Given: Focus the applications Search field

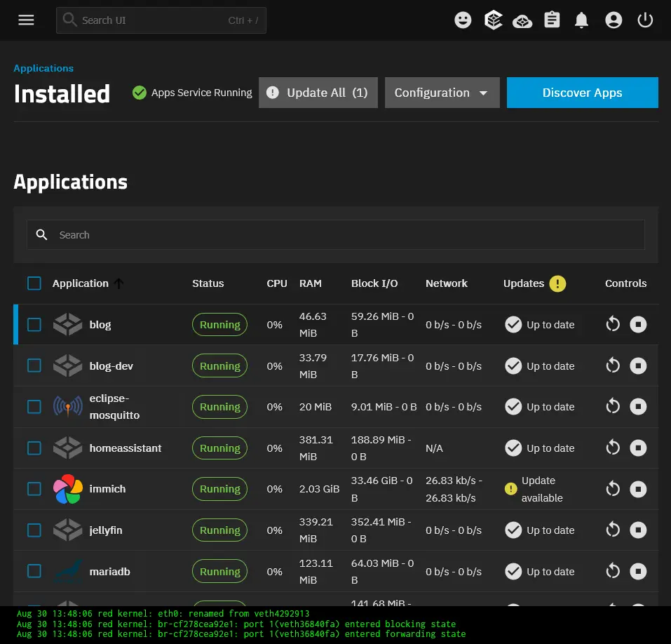Looking at the screenshot, I should [x=335, y=234].
